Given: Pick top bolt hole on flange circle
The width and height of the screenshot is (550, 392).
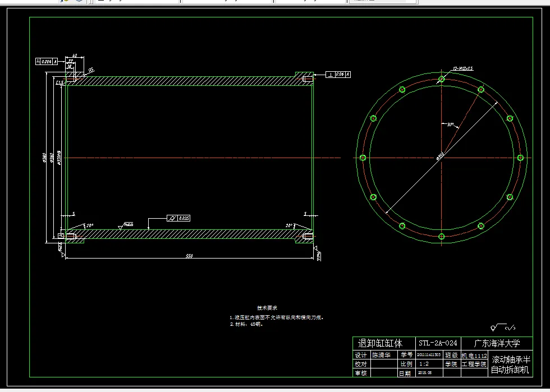Looking at the screenshot, I should click(442, 79).
